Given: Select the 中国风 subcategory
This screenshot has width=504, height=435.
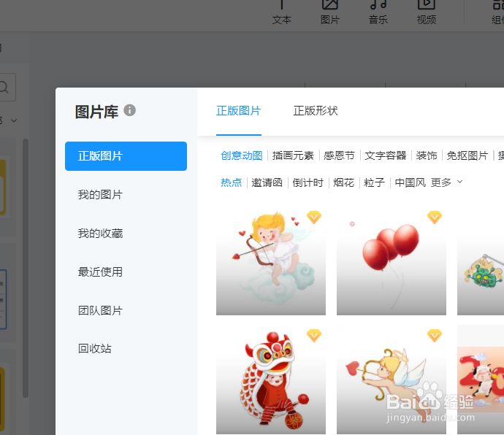Looking at the screenshot, I should pos(411,182).
